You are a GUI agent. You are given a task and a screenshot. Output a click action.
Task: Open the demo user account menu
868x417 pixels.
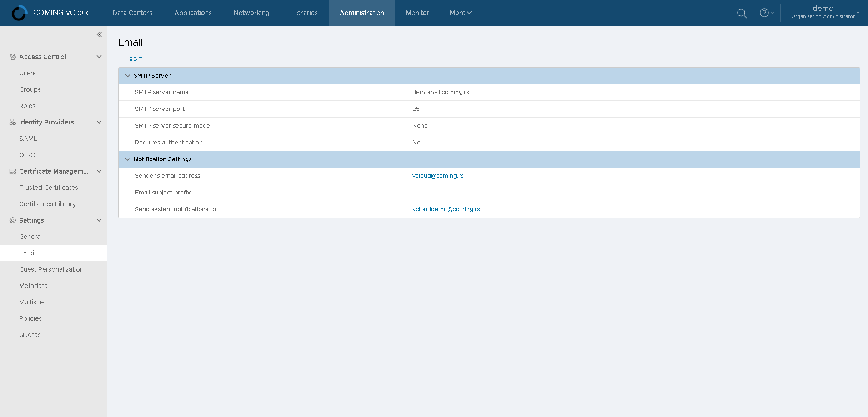[x=823, y=12]
